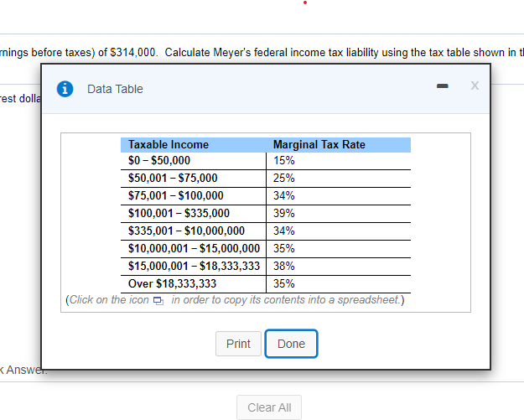
Task: Click the $10,000,001 – $15,000,000 income cell
Action: [x=194, y=249]
